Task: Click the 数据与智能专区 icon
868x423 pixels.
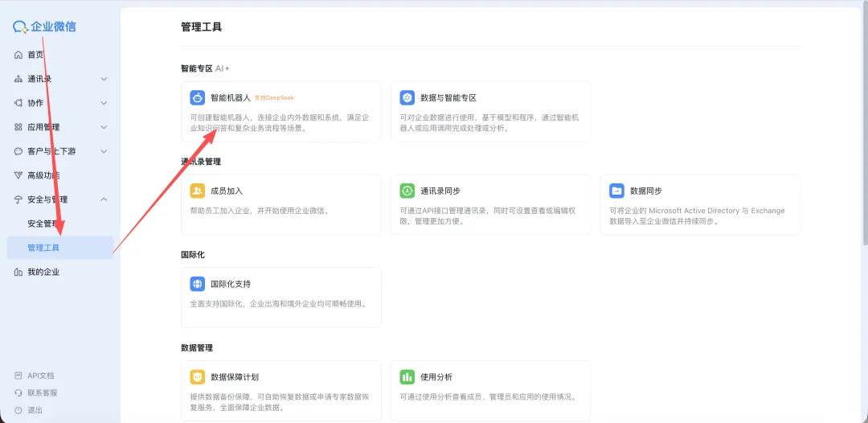Action: coord(407,98)
